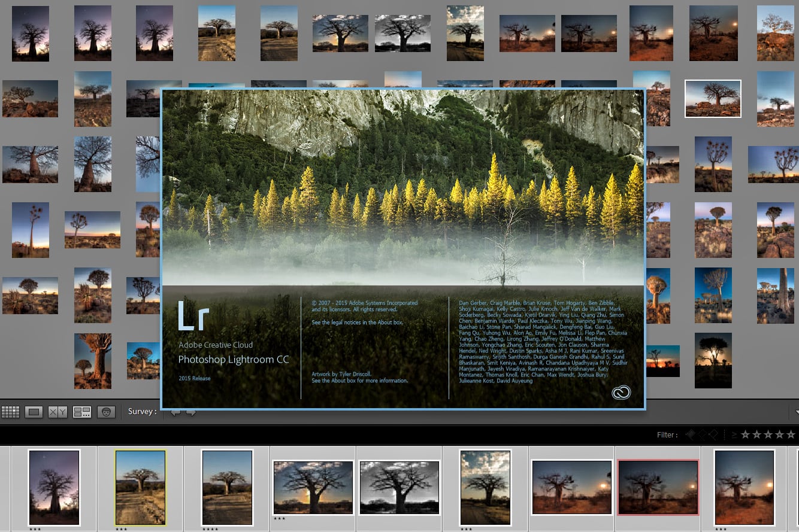
Task: Select the color landscape baobab sunset filmstrip thumbnail
Action: [313, 487]
